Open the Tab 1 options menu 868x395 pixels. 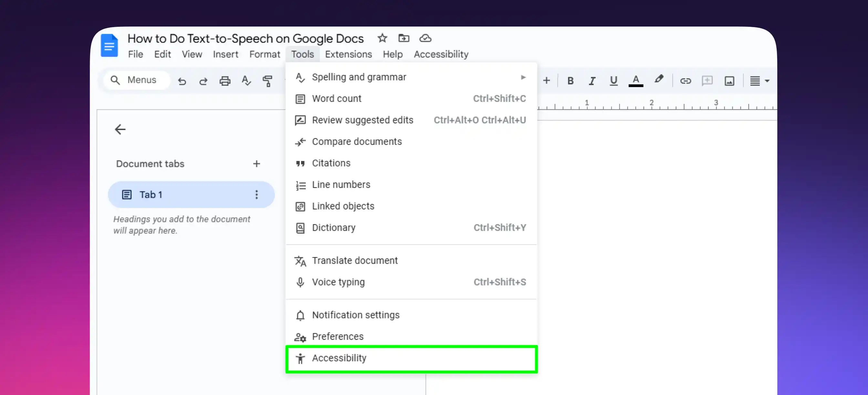point(256,194)
